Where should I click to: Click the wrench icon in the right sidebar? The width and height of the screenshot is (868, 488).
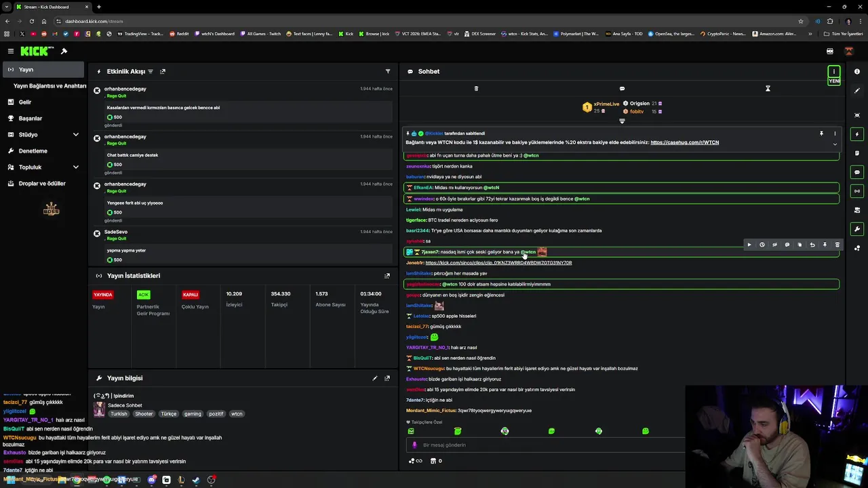coord(857,229)
